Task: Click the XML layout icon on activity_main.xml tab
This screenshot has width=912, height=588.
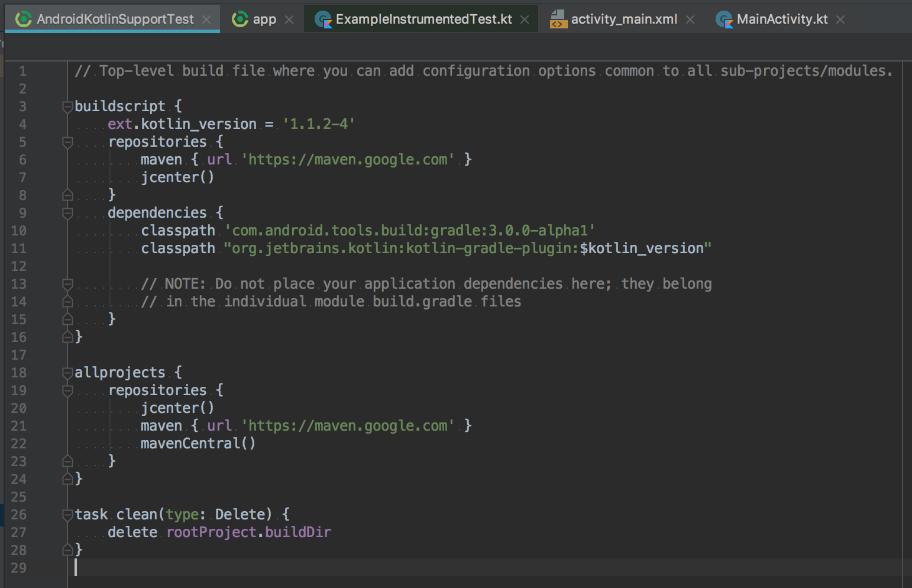Action: (558, 20)
